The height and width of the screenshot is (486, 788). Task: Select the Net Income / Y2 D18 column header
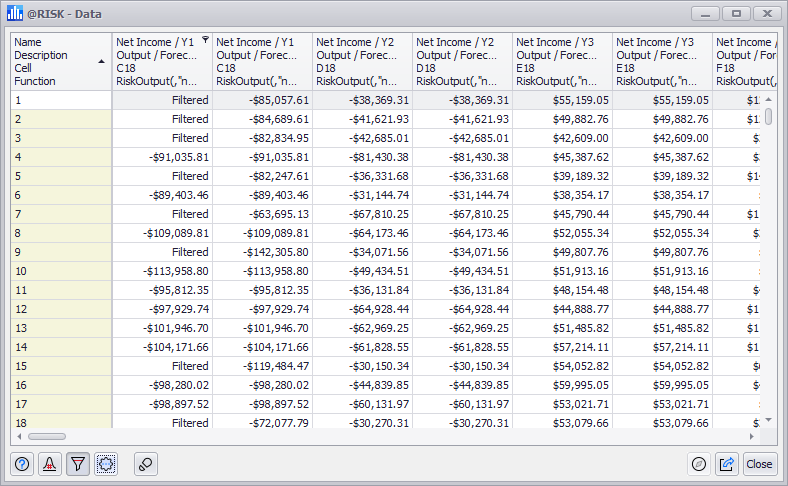(362, 61)
